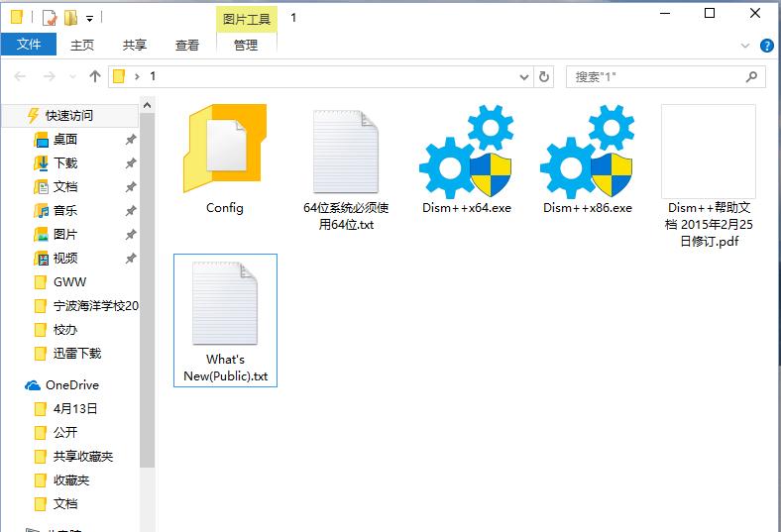Click the What's New(Public).txt name label
This screenshot has height=532, width=781.
tap(226, 368)
